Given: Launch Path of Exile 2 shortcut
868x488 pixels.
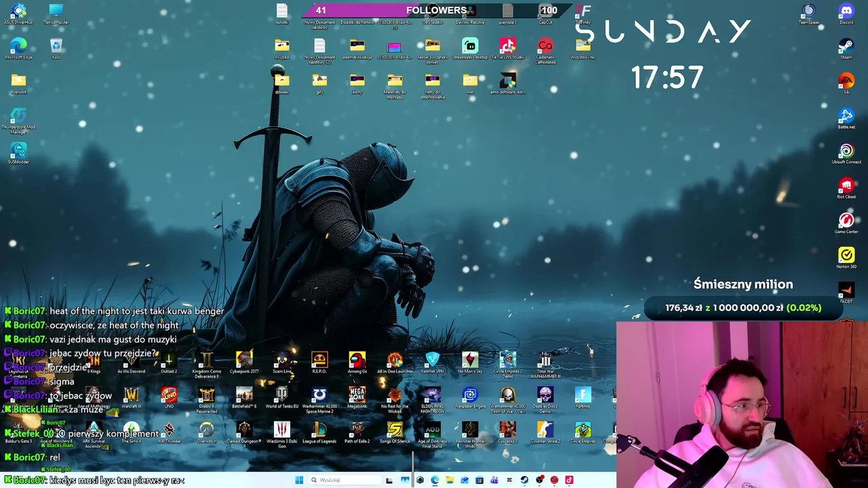Looking at the screenshot, I should pyautogui.click(x=357, y=432).
